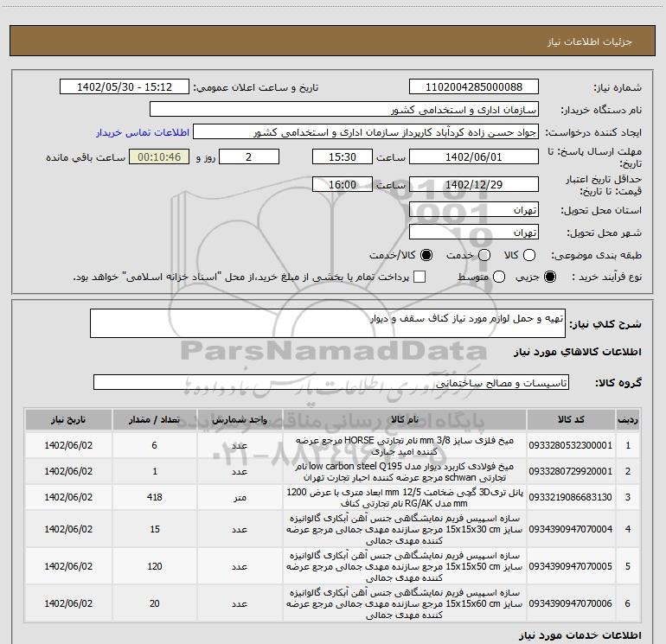This screenshot has width=666, height=644.
Task: Select the خدمت radio button
Action: [484, 255]
